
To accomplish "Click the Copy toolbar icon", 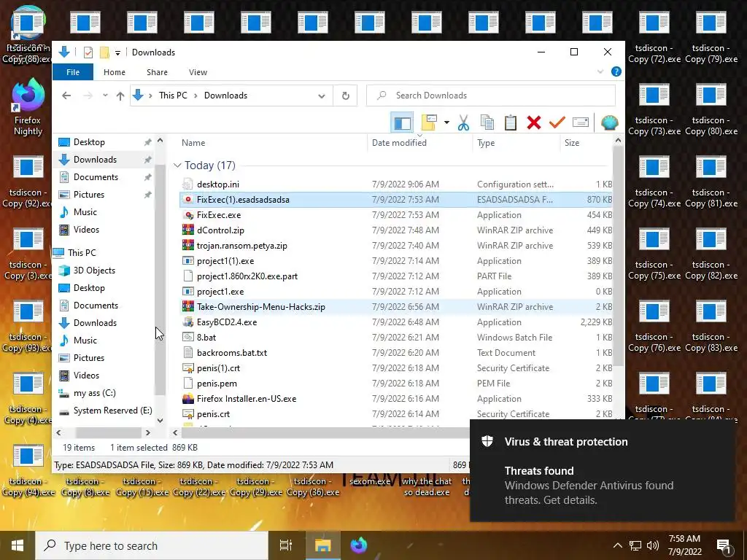I will click(487, 122).
